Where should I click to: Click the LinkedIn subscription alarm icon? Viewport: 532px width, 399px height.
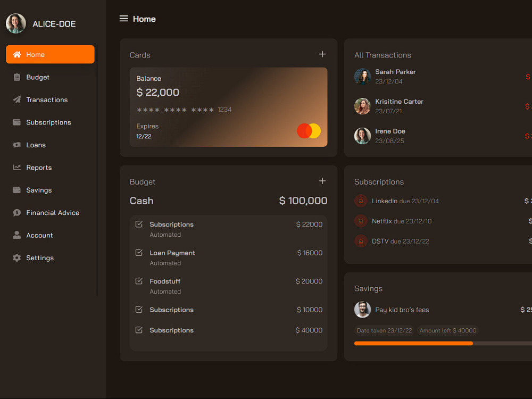click(x=361, y=201)
